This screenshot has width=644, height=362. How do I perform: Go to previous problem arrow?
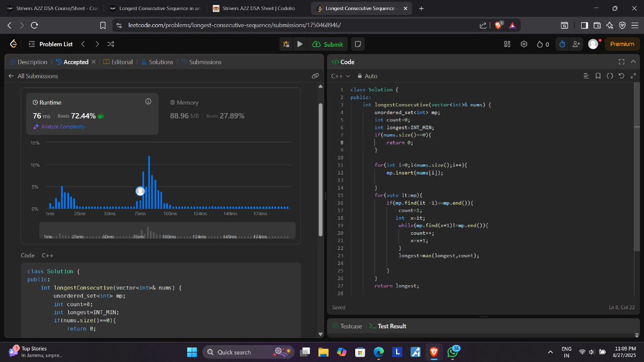tap(83, 44)
